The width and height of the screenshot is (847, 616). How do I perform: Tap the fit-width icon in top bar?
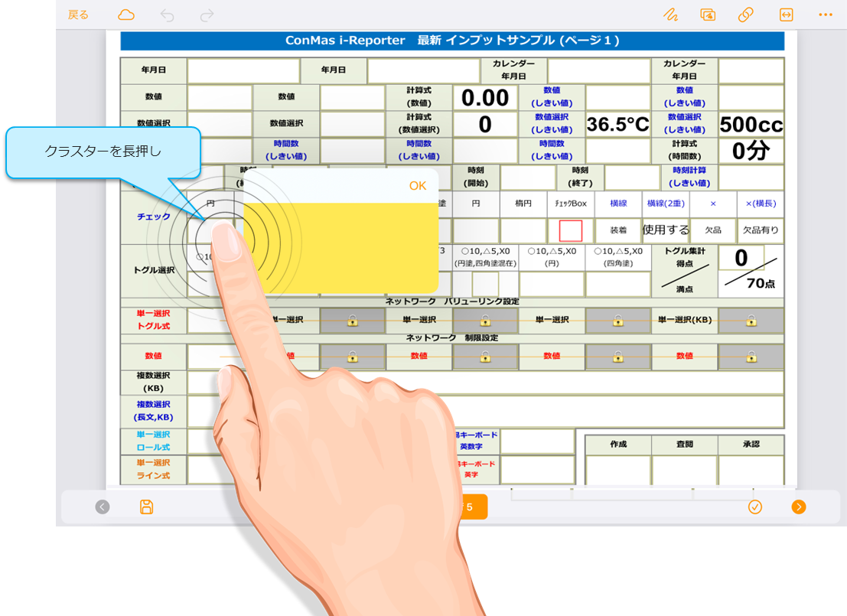point(786,15)
